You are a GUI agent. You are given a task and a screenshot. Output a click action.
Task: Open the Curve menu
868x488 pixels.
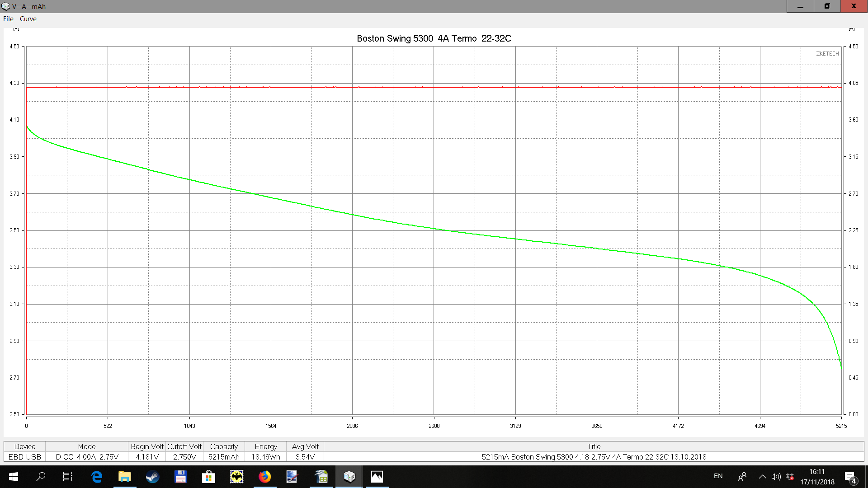coord(28,19)
